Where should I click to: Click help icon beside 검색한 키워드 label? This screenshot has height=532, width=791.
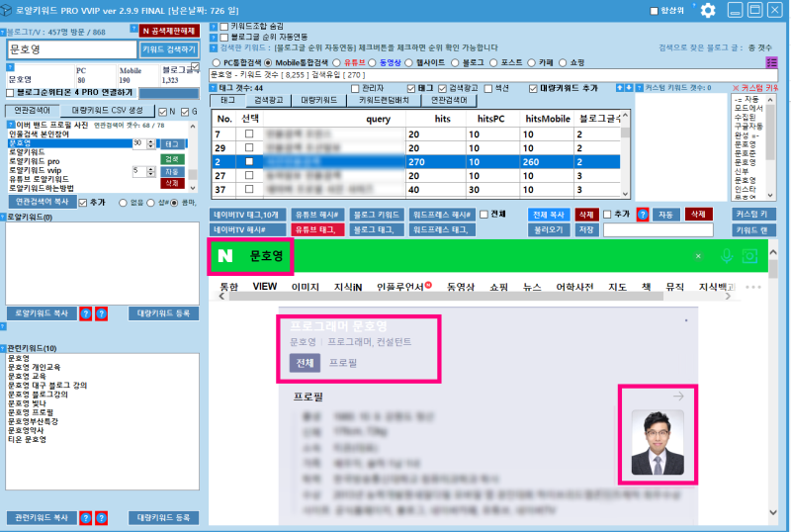pos(214,47)
